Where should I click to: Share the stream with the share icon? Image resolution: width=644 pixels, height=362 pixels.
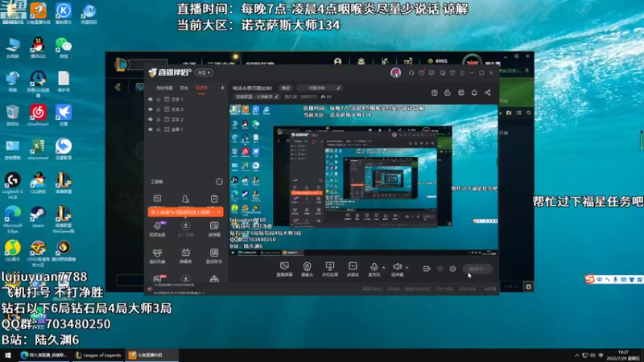point(488,93)
